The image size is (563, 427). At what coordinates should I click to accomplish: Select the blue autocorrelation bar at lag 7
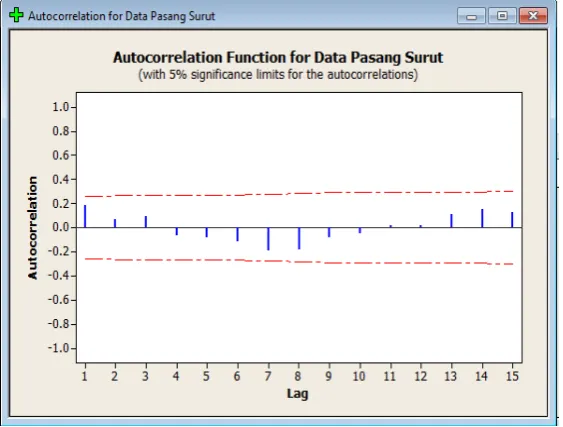coord(268,238)
